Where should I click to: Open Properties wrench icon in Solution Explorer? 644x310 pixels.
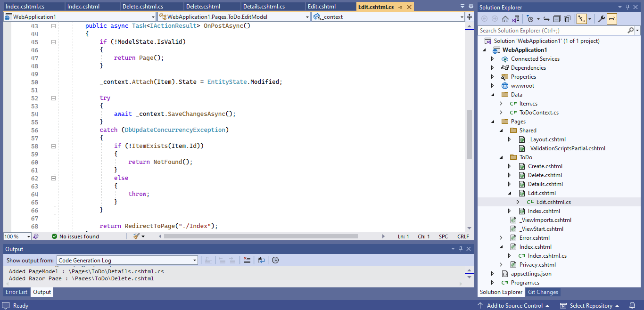click(x=601, y=19)
